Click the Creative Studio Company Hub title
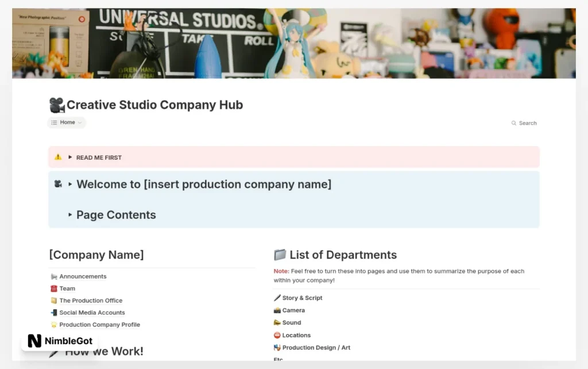This screenshot has height=369, width=588. click(x=154, y=105)
